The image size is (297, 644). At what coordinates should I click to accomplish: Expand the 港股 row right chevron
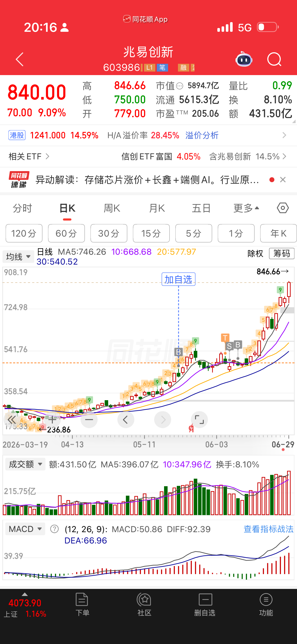(284, 135)
